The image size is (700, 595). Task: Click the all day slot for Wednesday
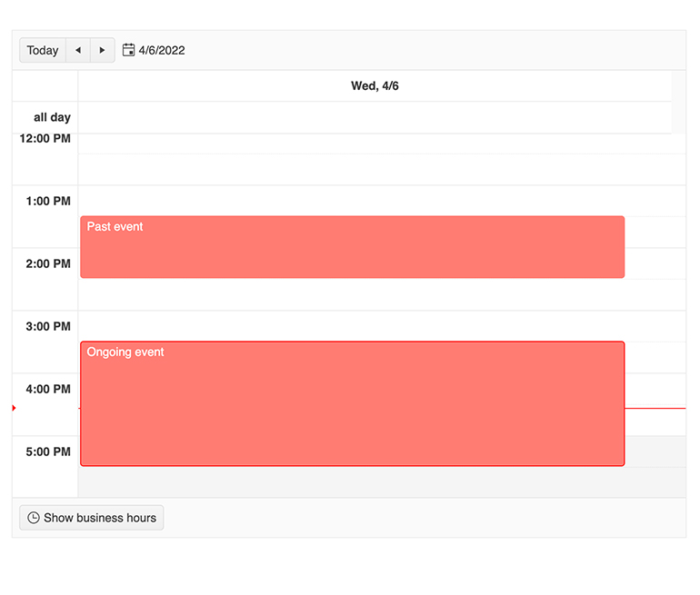(x=375, y=117)
